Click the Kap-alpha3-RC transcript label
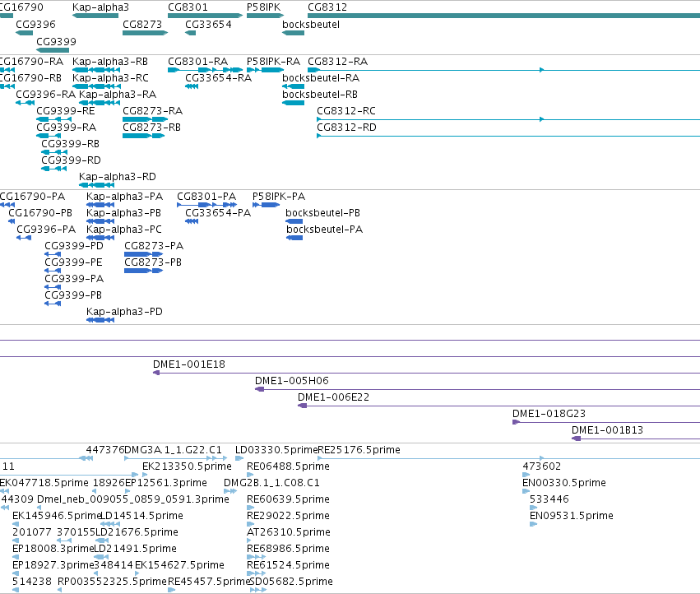 [110, 77]
